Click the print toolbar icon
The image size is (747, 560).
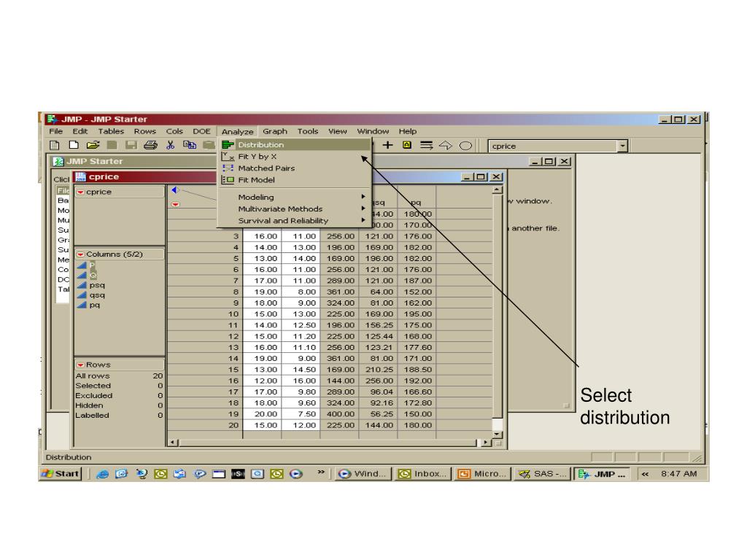tap(150, 145)
